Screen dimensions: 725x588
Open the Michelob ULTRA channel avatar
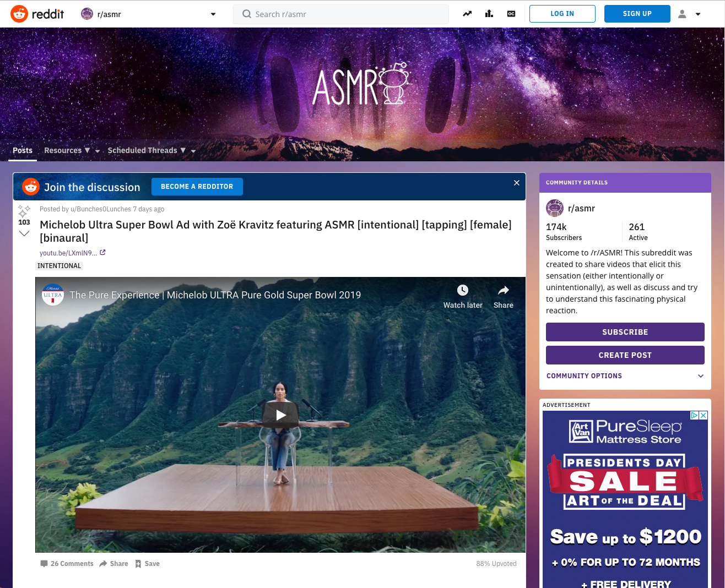coord(53,295)
